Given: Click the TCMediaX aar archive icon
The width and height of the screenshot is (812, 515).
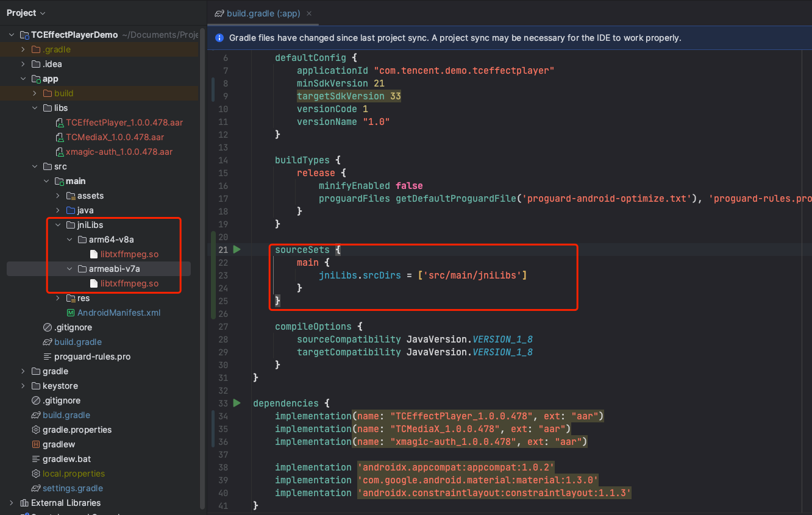Looking at the screenshot, I should [59, 137].
